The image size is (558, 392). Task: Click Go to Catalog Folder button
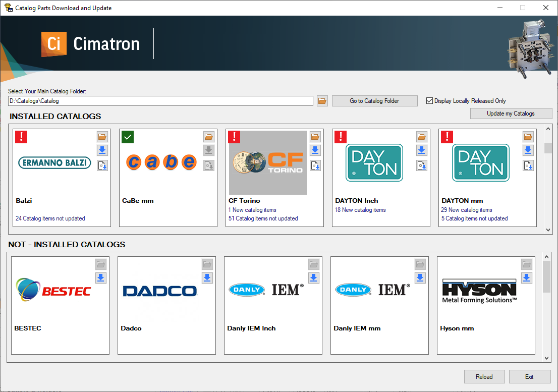pos(375,101)
